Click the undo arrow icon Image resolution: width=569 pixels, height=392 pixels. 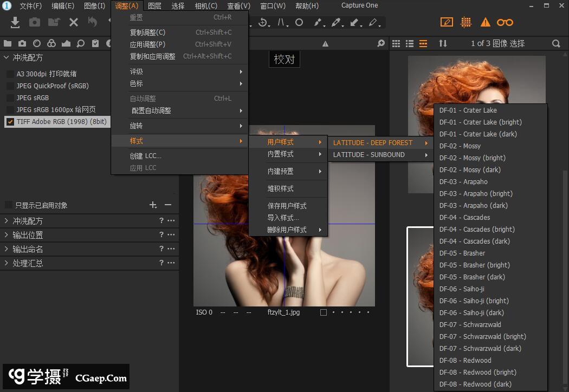93,22
